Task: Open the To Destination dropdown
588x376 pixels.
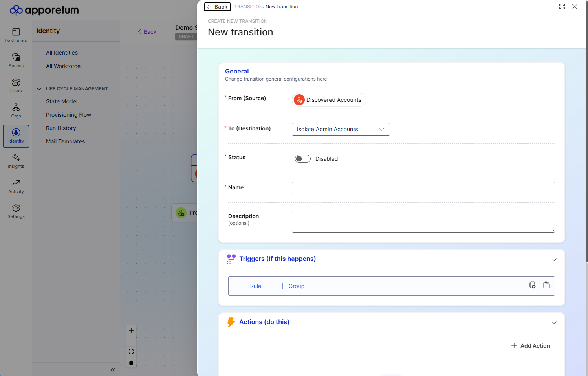Action: click(x=341, y=129)
